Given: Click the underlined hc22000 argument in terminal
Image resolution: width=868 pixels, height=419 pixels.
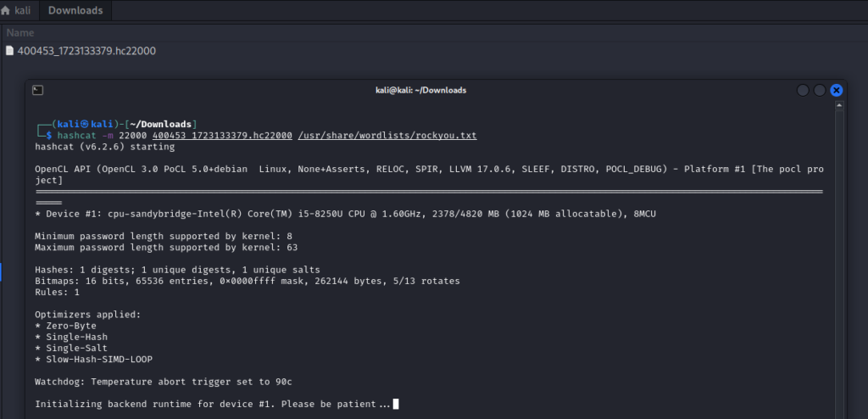Looking at the screenshot, I should click(x=229, y=136).
